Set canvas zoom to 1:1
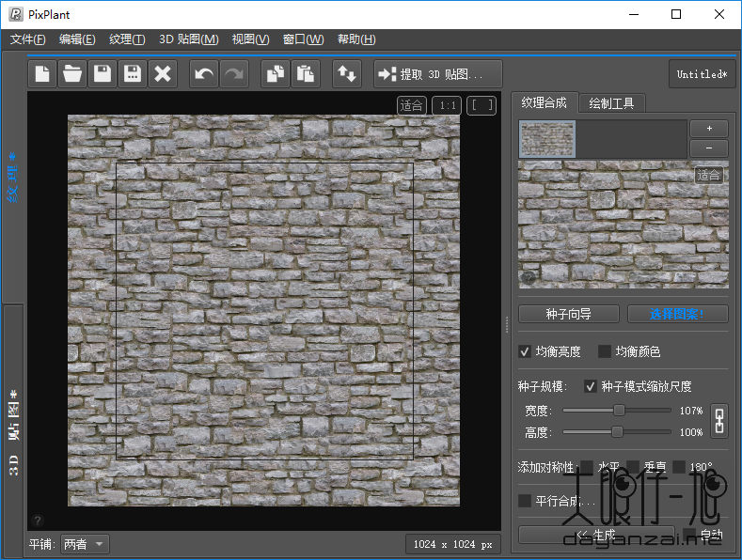This screenshot has width=742, height=560. 448,105
